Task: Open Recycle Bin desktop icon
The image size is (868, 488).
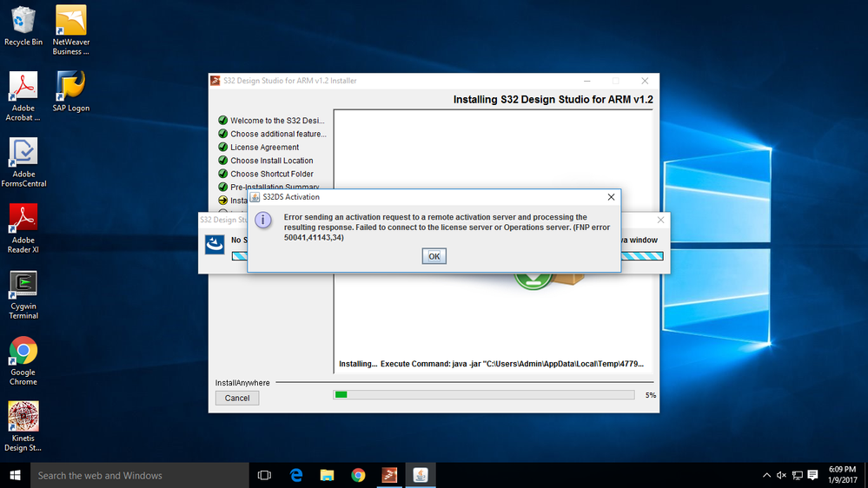Action: (x=23, y=27)
